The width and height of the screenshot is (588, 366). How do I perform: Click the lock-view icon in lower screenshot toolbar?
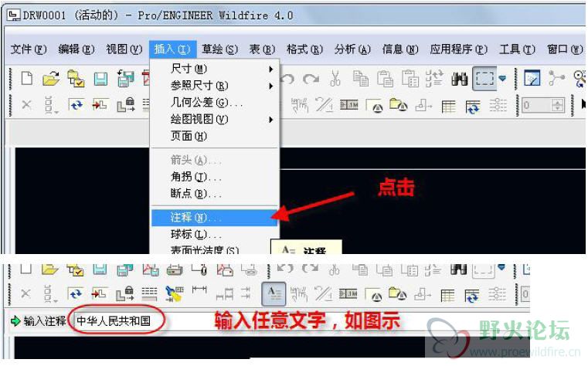[125, 294]
